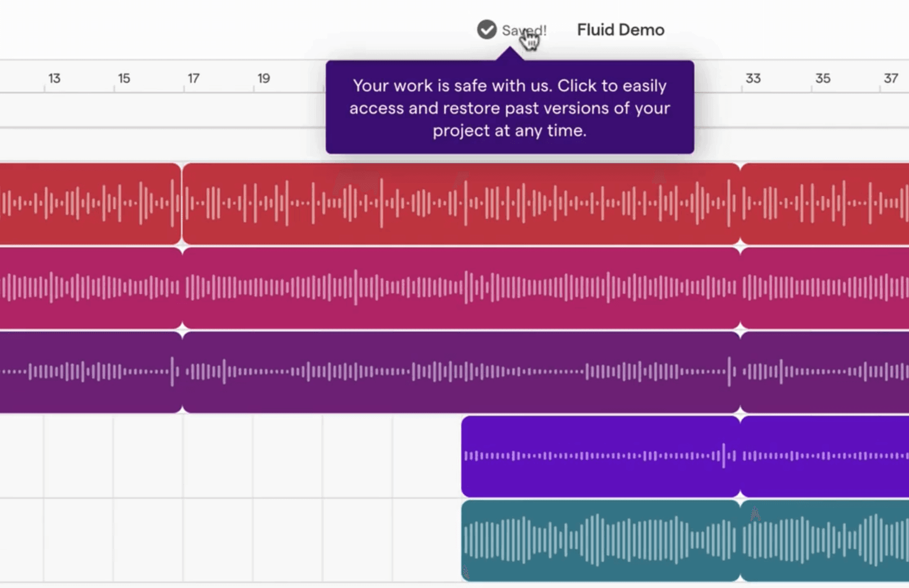Select the dark purple clip ending at bar 17
The width and height of the screenshot is (909, 588).
[x=90, y=372]
